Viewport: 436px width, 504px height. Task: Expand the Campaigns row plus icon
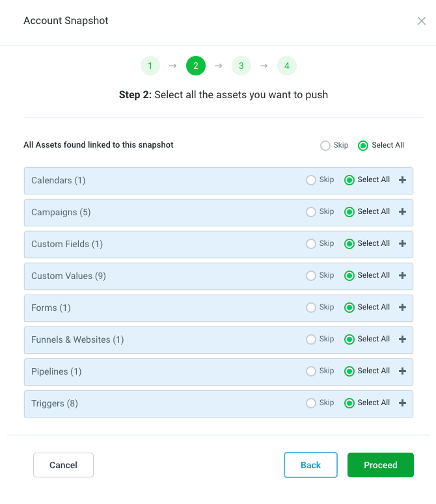(x=402, y=212)
